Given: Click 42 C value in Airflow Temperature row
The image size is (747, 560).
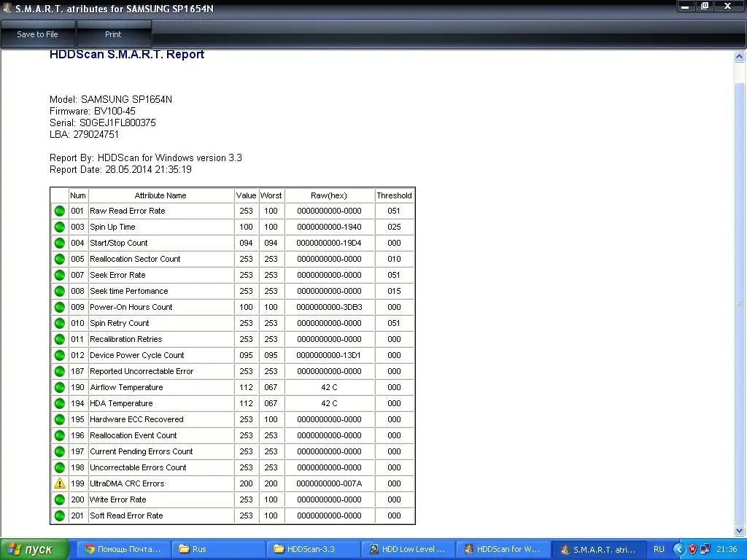Looking at the screenshot, I should pyautogui.click(x=329, y=388).
